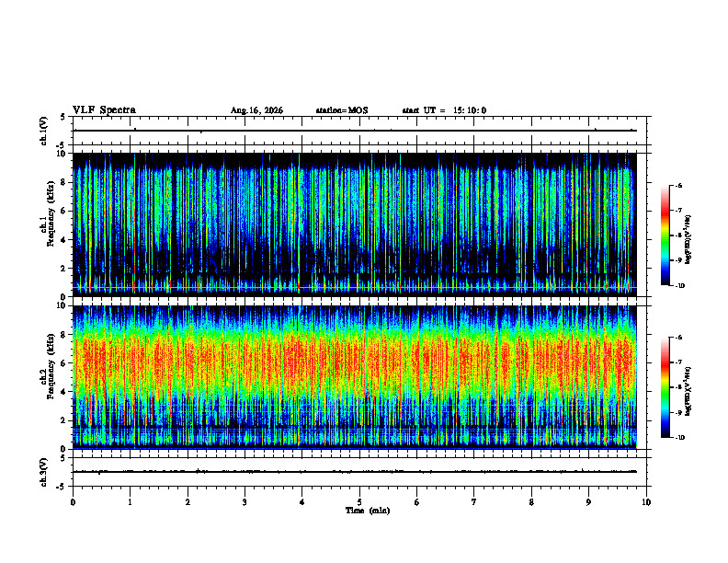Click the ch.2 color bar log(PSD) label
This screenshot has width=728, height=563.
tap(688, 392)
